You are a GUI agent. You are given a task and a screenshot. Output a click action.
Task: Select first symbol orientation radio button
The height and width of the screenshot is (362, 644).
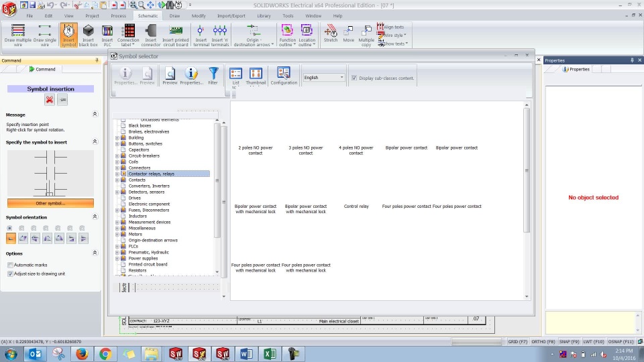pyautogui.click(x=9, y=228)
